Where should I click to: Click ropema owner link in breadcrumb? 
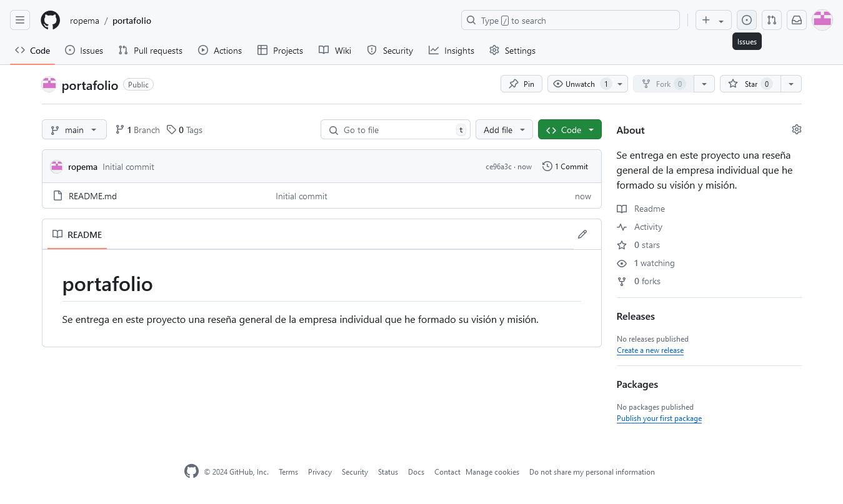click(84, 21)
